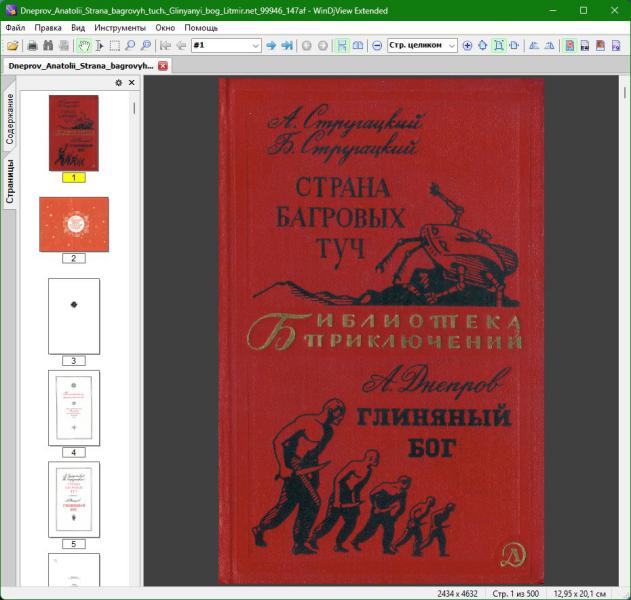631x600 pixels.
Task: Select the rectangle selection tool
Action: click(x=114, y=46)
